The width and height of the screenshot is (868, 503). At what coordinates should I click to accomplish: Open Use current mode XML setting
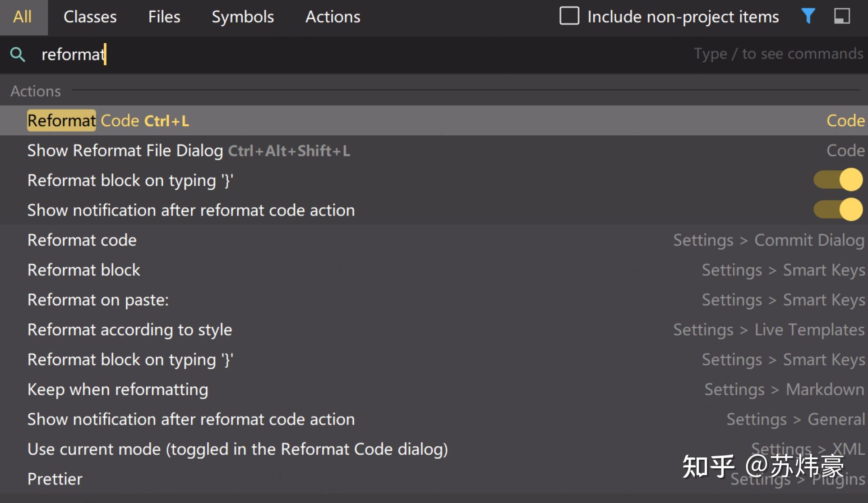click(237, 449)
